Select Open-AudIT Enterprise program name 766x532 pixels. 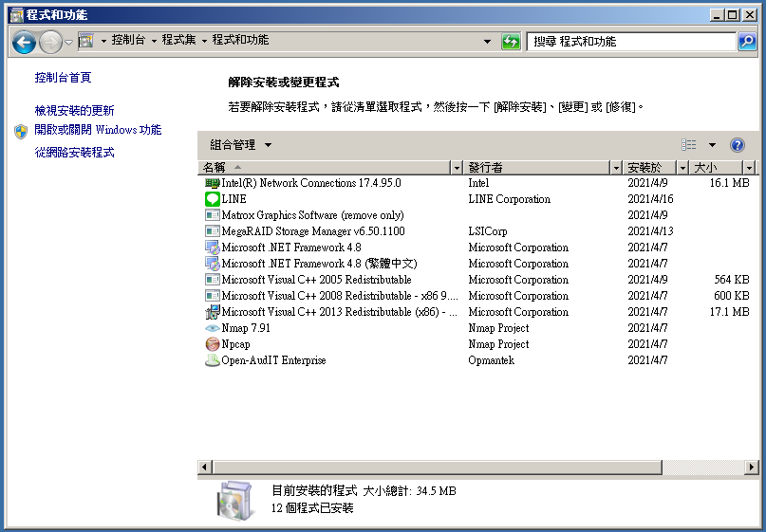click(x=273, y=360)
